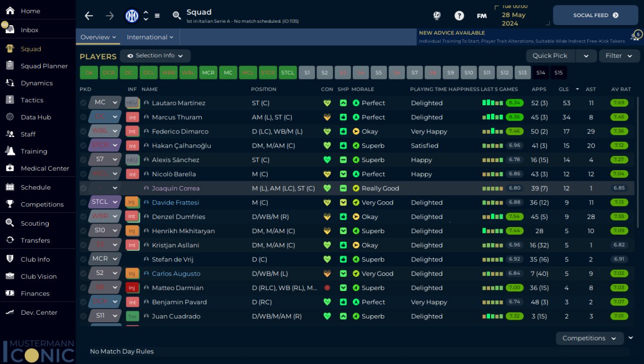644x364 pixels.
Task: Toggle selection circle for Joaquín Correa
Action: pos(84,188)
